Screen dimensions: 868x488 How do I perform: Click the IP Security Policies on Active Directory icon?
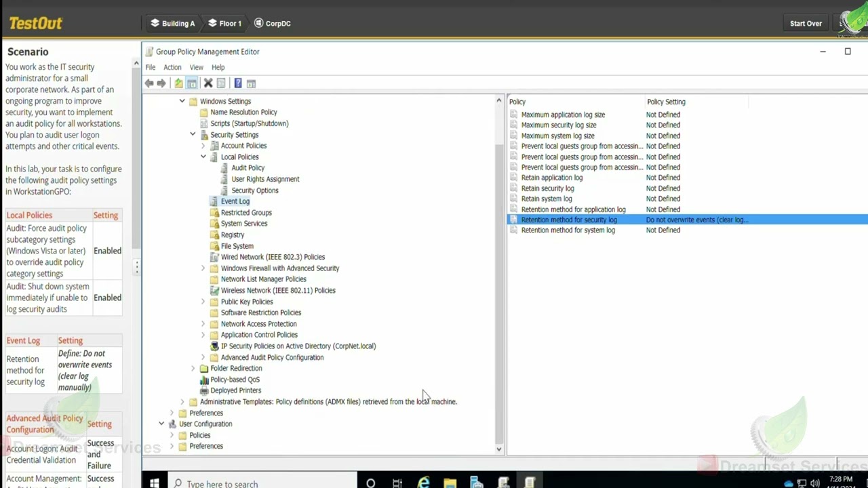[x=214, y=346]
